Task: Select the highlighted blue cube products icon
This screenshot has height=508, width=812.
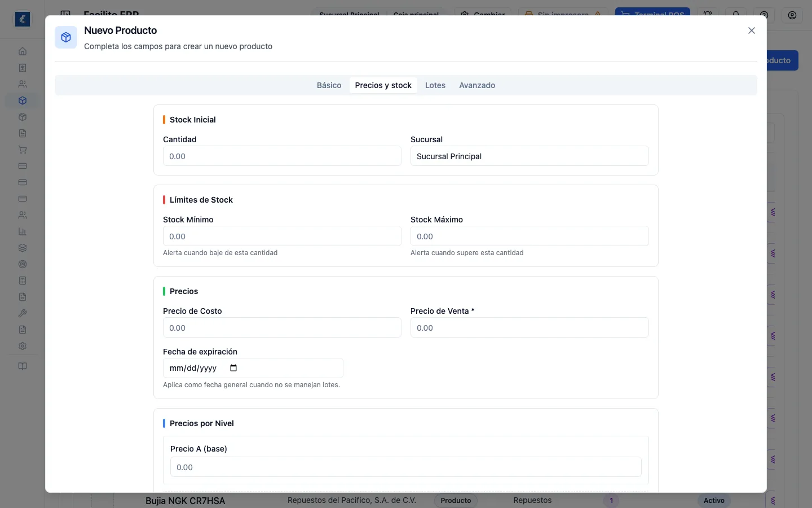Action: coord(23,100)
